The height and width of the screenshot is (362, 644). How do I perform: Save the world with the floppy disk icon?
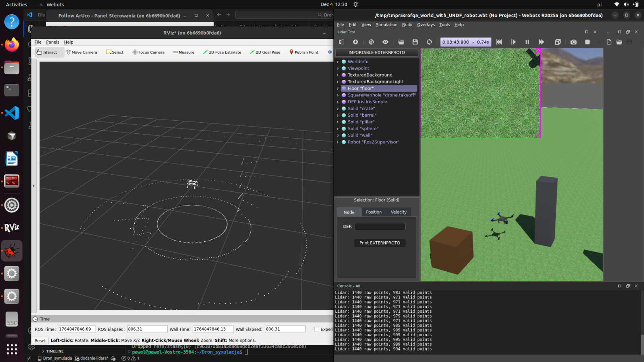[415, 42]
